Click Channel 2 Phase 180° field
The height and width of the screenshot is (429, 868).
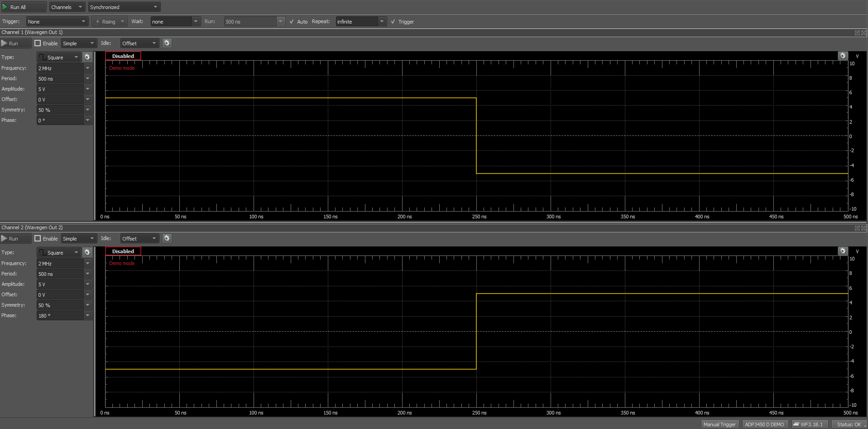click(60, 315)
